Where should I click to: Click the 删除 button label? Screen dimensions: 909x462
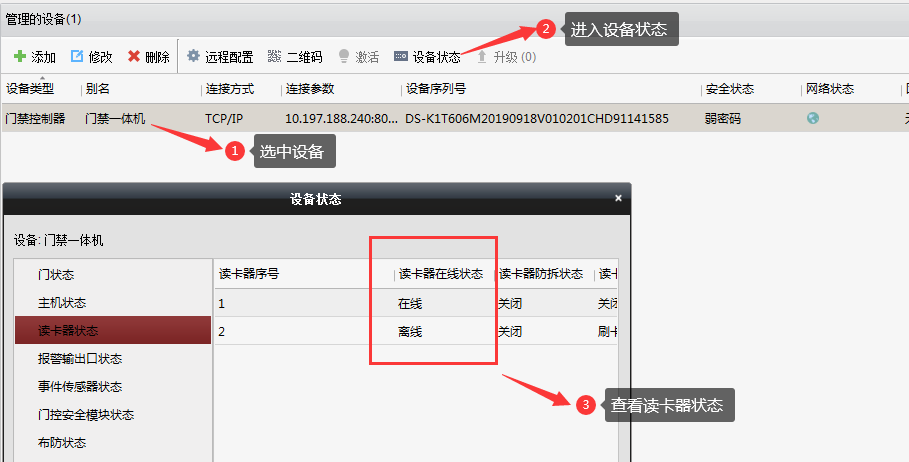157,57
